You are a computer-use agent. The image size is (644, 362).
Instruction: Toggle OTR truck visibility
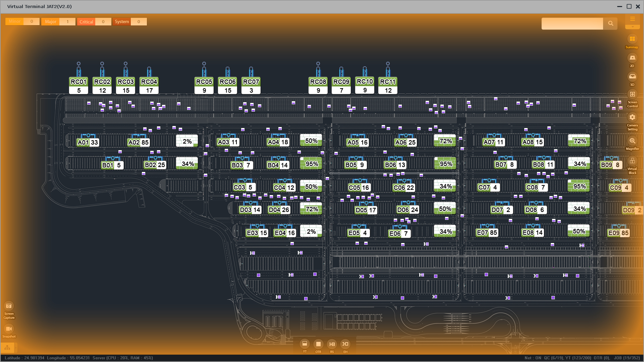318,344
